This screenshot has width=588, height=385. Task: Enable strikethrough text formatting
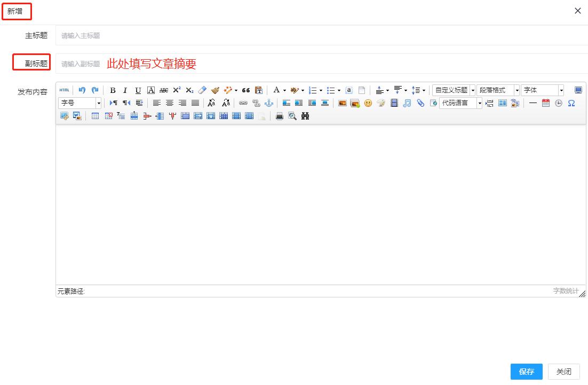(163, 90)
